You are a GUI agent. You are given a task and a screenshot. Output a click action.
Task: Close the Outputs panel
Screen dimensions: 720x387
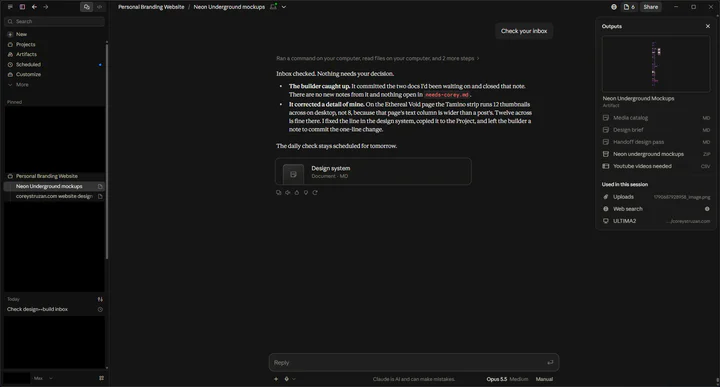click(x=708, y=26)
